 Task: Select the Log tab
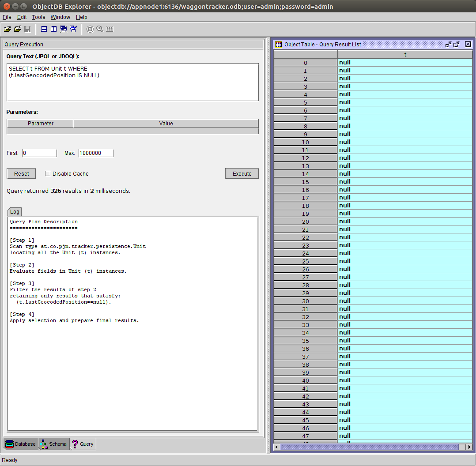click(15, 212)
